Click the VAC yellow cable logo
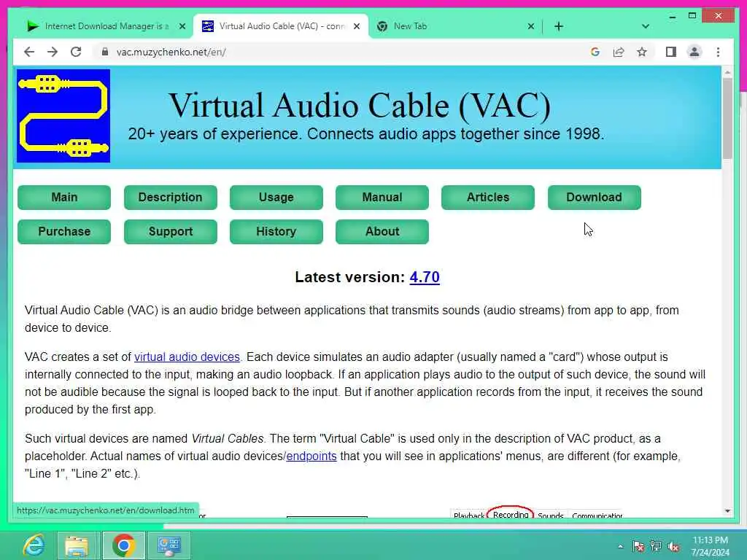 [63, 116]
